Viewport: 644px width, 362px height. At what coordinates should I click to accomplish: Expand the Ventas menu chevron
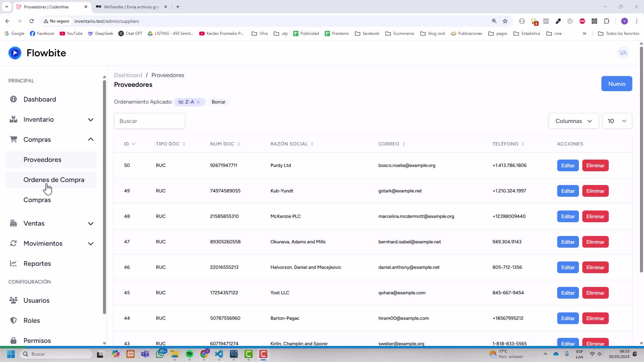[91, 224]
